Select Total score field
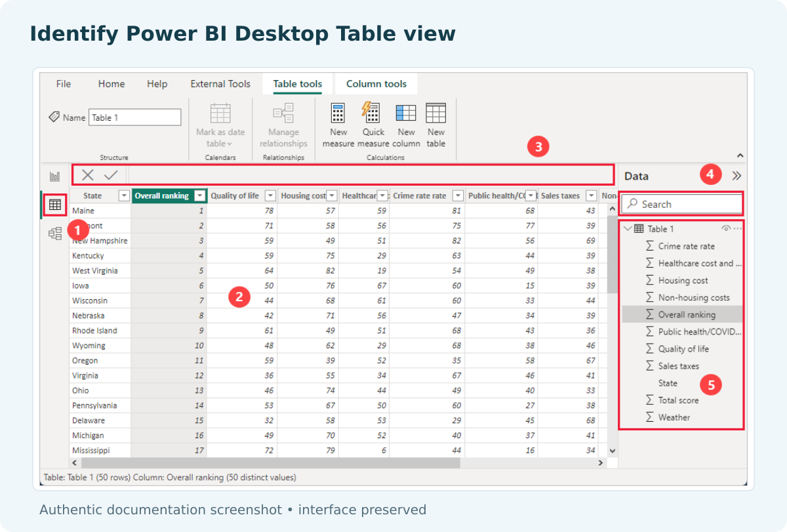 click(x=682, y=399)
